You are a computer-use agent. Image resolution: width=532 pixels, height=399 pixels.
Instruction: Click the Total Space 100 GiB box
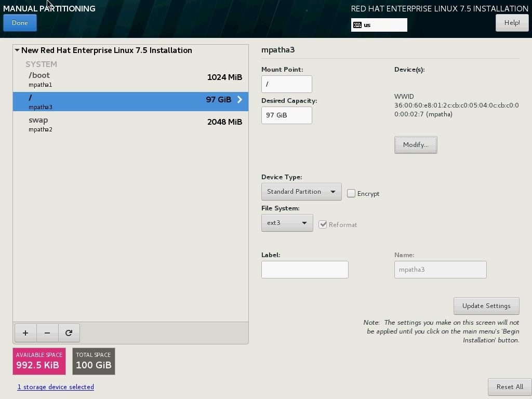tap(94, 361)
